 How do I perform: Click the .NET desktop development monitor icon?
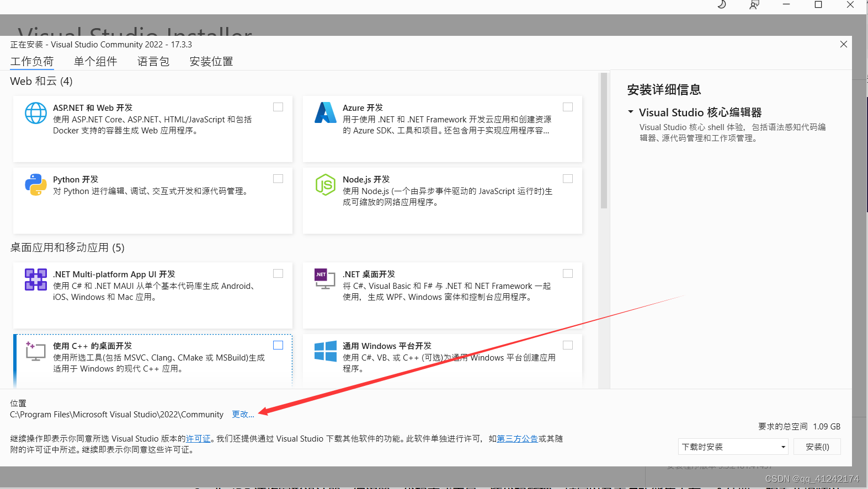325,279
